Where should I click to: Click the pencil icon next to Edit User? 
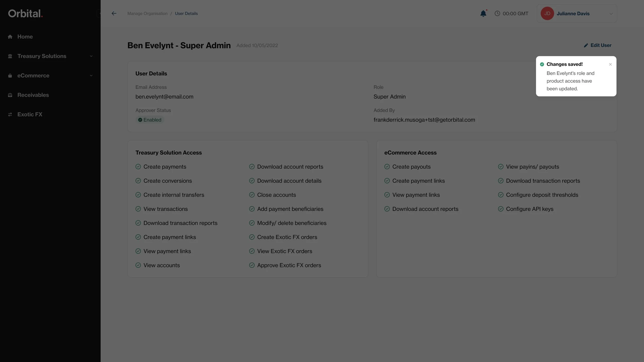click(x=586, y=45)
